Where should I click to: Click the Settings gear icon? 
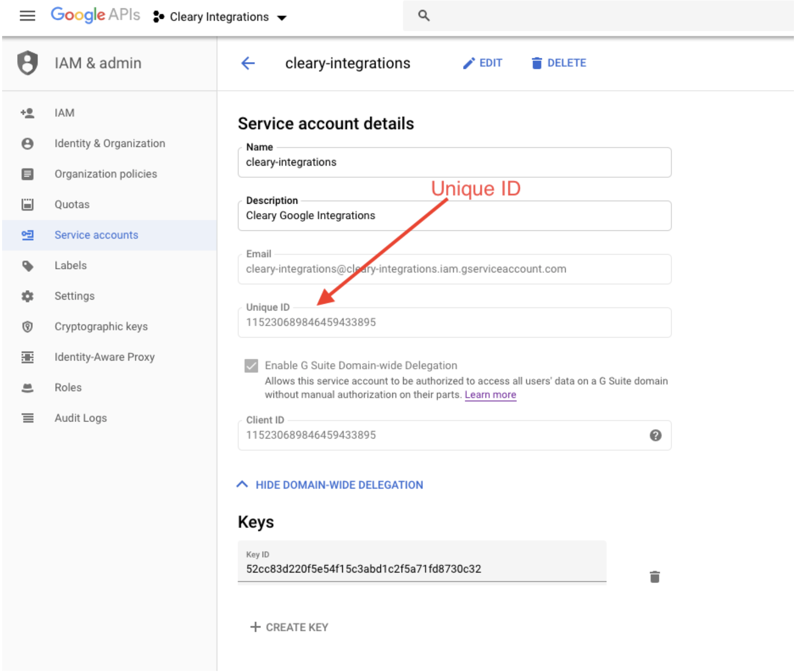tap(28, 296)
